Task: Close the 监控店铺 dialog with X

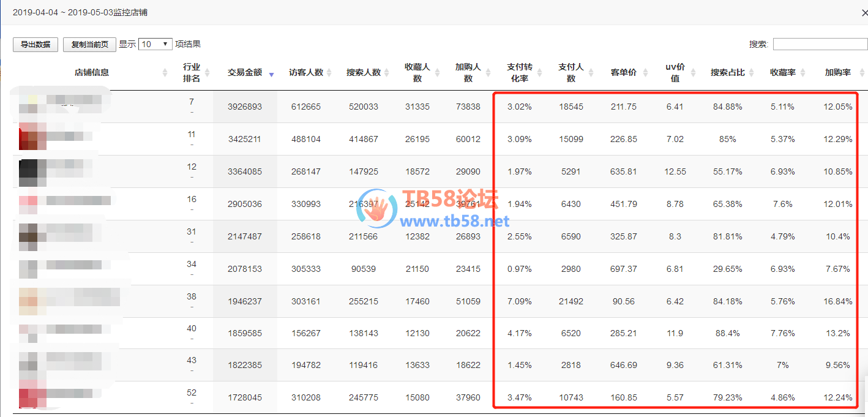Action: (864, 12)
